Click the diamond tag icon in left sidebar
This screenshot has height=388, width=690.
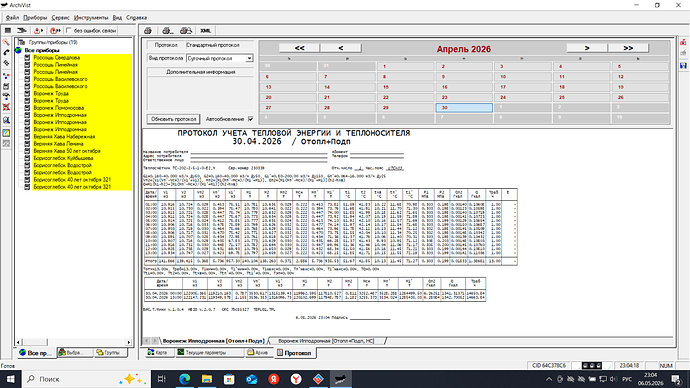point(6,63)
